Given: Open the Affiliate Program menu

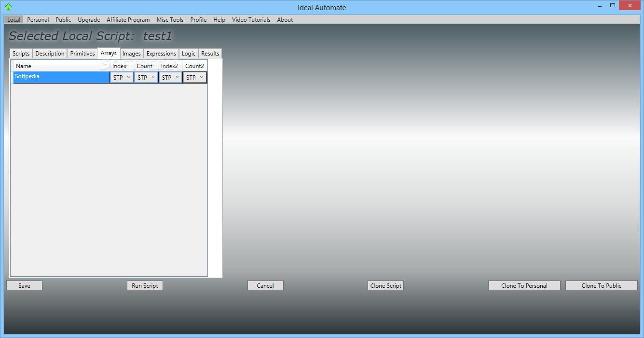Looking at the screenshot, I should [128, 20].
